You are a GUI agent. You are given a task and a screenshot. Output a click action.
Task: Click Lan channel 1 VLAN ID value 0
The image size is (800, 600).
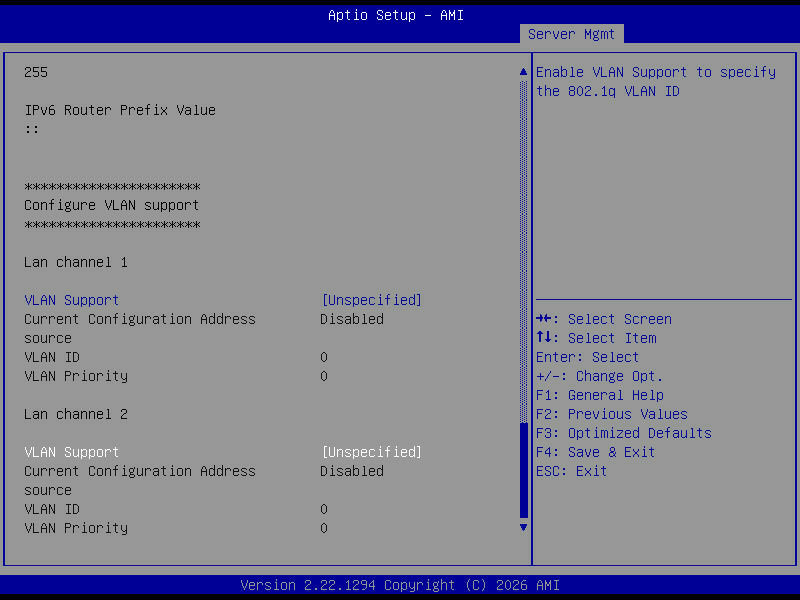click(323, 357)
